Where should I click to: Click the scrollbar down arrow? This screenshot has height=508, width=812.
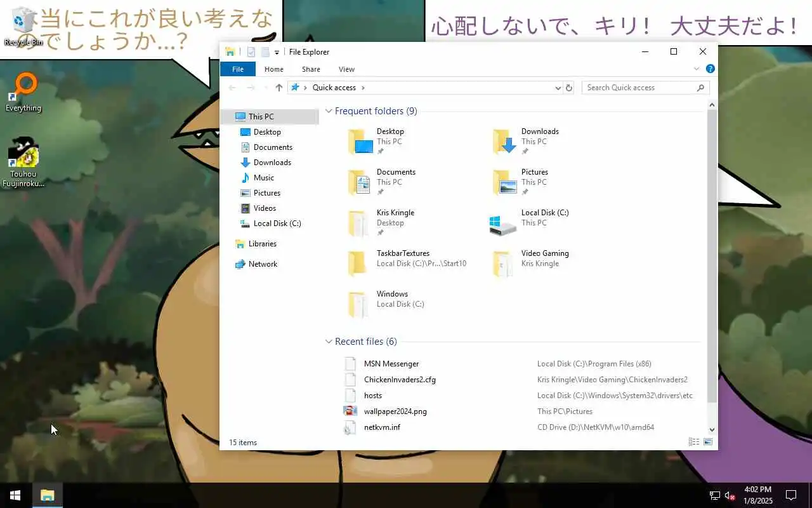point(712,430)
